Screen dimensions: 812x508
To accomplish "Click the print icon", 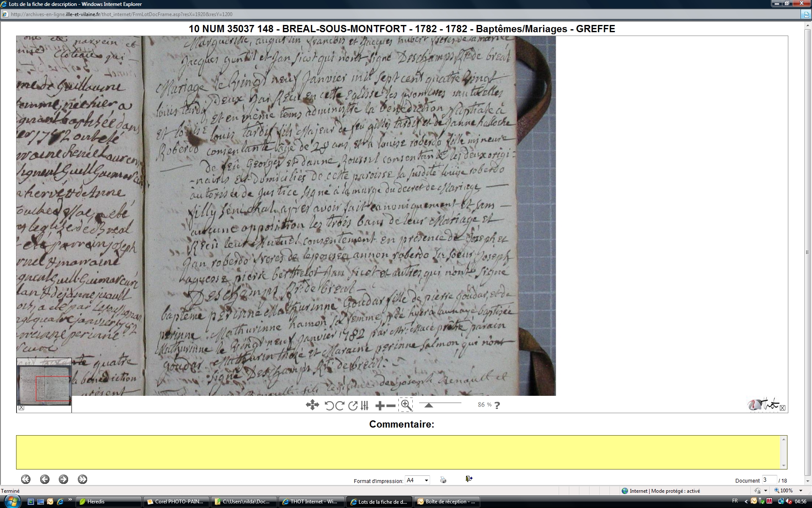I will [x=443, y=480].
